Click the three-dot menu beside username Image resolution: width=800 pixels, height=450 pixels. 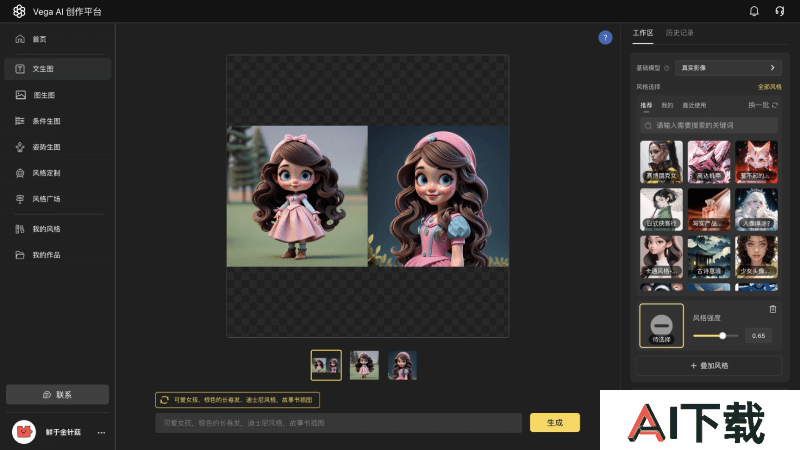click(102, 433)
